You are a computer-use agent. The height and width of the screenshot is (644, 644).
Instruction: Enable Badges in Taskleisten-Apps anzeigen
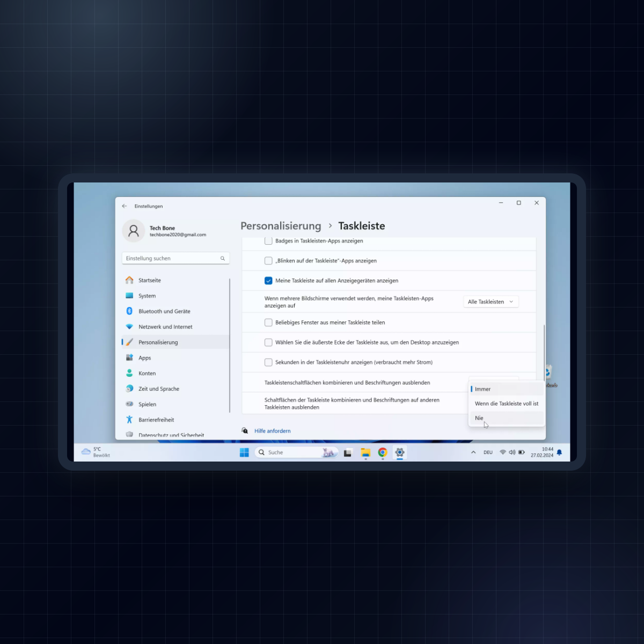tap(268, 241)
